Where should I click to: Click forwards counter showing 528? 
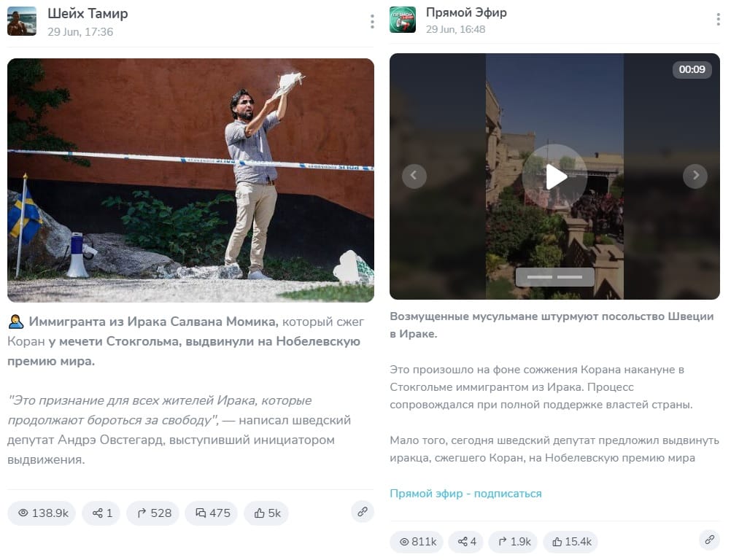pos(153,513)
